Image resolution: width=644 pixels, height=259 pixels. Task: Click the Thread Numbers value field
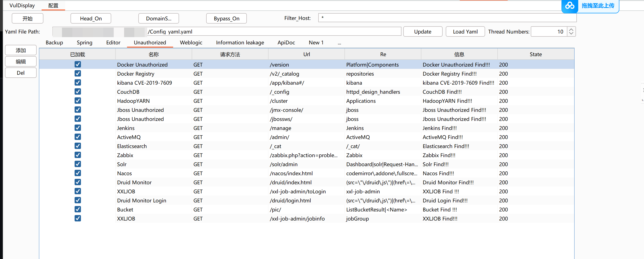(549, 31)
